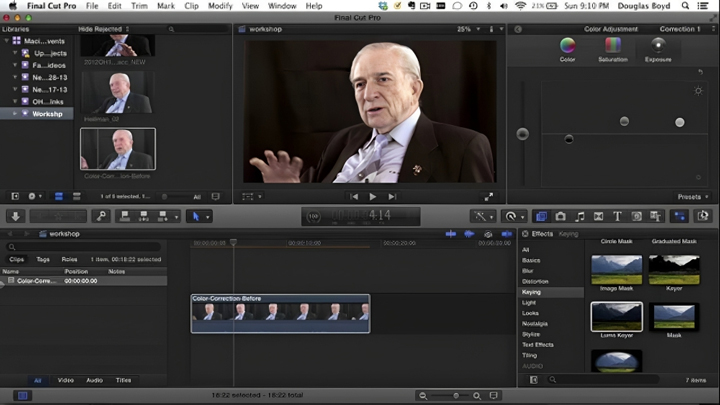Click the import media down-arrow button
Screen dimensions: 720x405
[15, 216]
